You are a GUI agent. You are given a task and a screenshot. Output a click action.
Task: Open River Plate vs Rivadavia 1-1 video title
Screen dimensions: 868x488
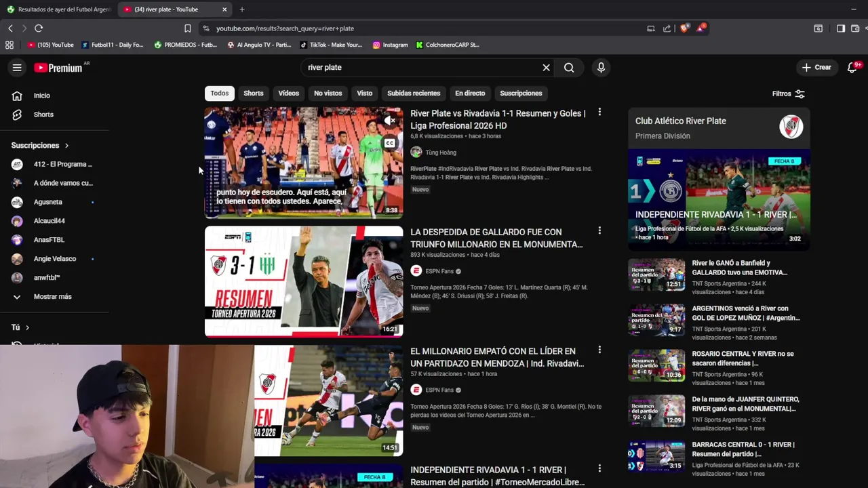point(498,119)
